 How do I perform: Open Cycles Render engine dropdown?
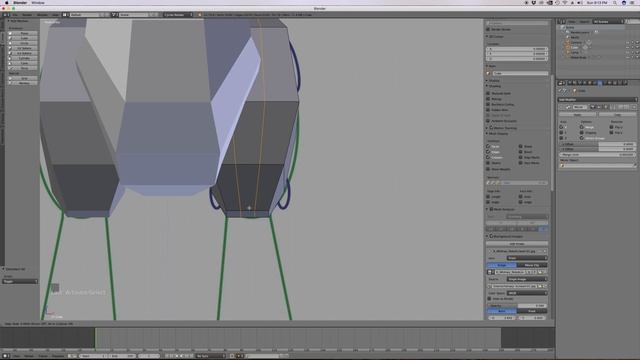coord(178,15)
